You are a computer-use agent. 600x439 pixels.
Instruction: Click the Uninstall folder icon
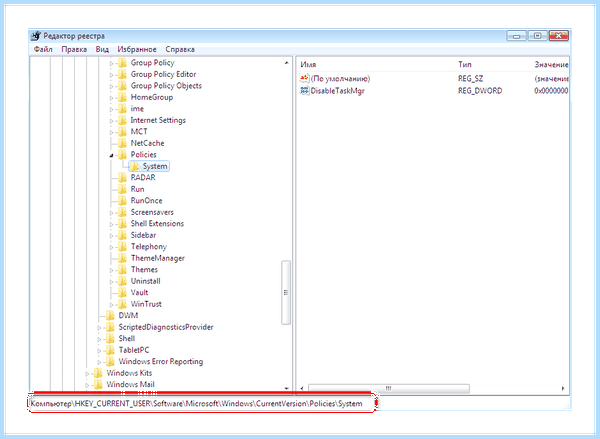tap(122, 281)
